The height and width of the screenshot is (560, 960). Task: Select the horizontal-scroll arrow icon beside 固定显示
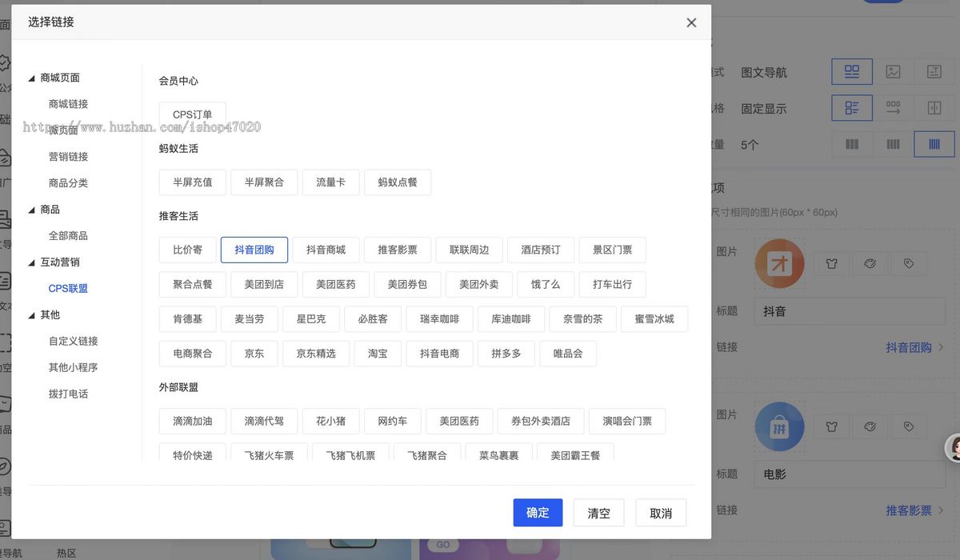point(893,108)
